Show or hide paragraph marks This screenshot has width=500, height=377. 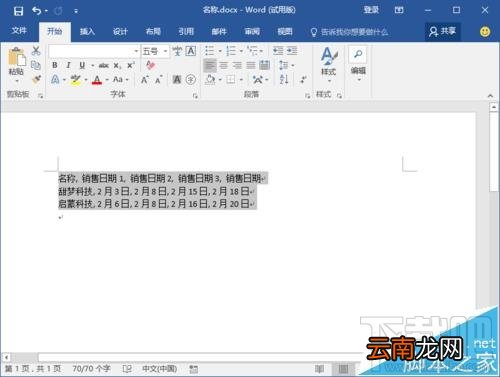tap(304, 80)
